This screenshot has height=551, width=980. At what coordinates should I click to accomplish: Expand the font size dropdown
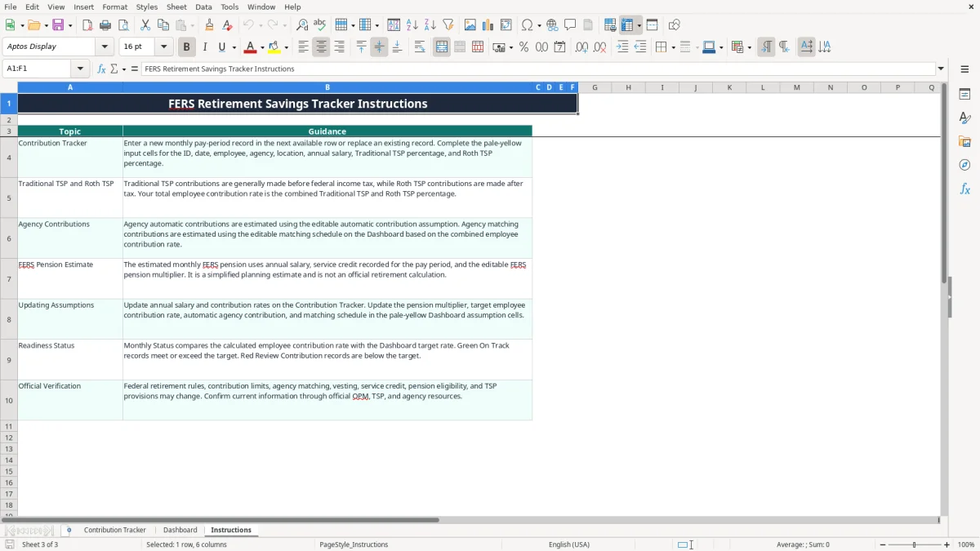tap(163, 47)
